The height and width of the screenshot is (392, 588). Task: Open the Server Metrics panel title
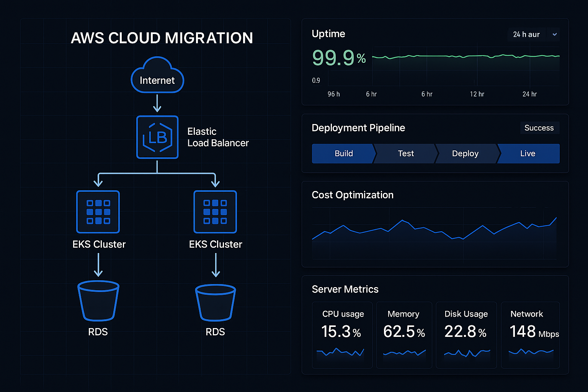click(345, 289)
